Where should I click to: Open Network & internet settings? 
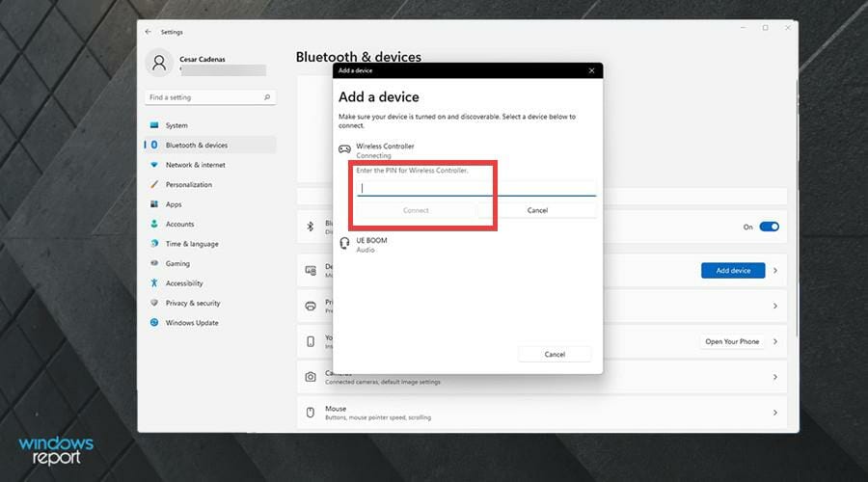click(195, 165)
